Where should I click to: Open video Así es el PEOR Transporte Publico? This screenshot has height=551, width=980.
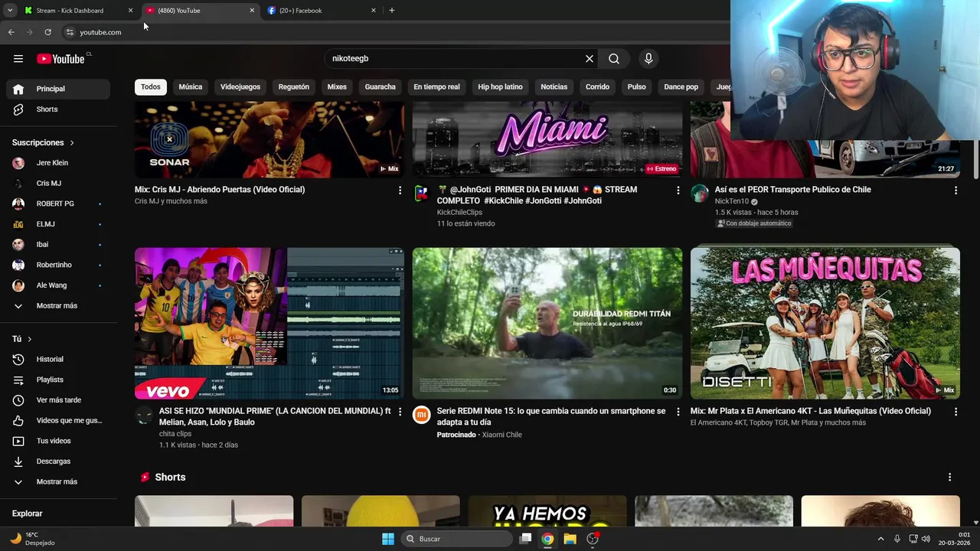pyautogui.click(x=792, y=190)
